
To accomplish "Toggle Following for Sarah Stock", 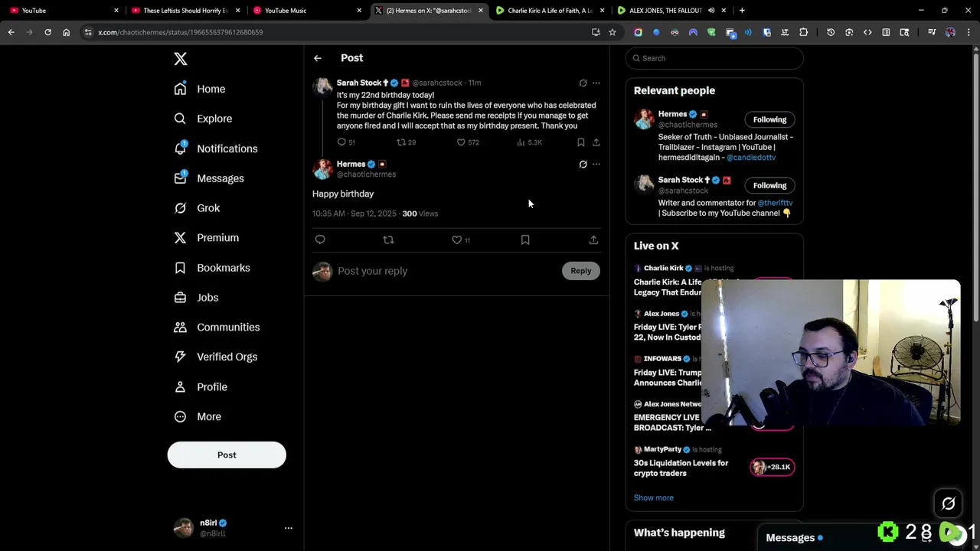I will tap(769, 185).
